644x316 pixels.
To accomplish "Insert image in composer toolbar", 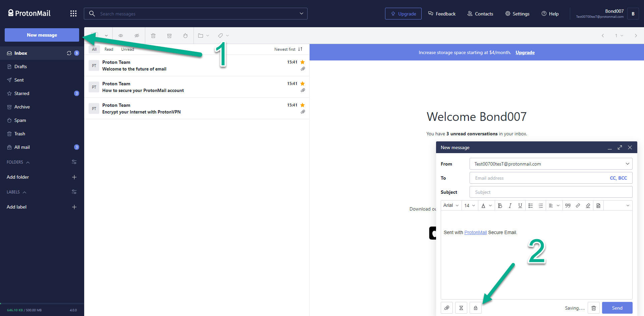I will click(598, 206).
